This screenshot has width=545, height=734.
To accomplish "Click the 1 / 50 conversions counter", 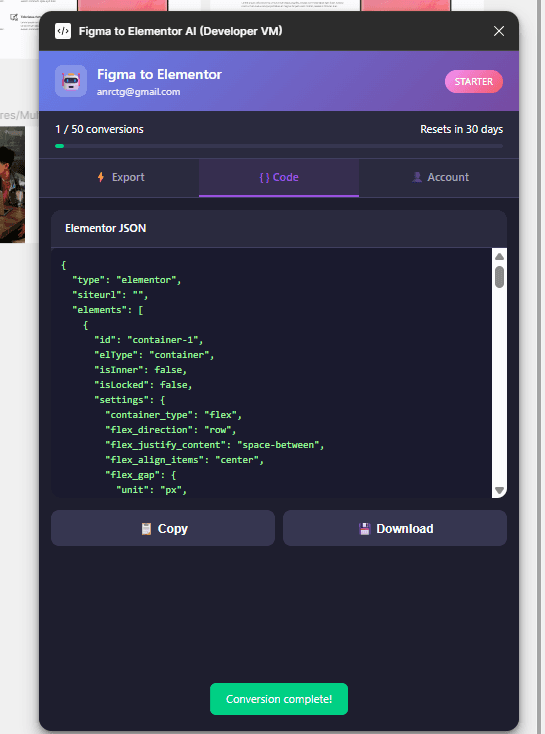I will click(99, 129).
